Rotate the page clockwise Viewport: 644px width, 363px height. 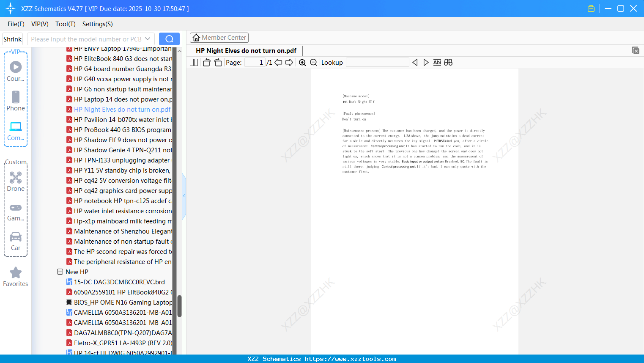point(218,63)
